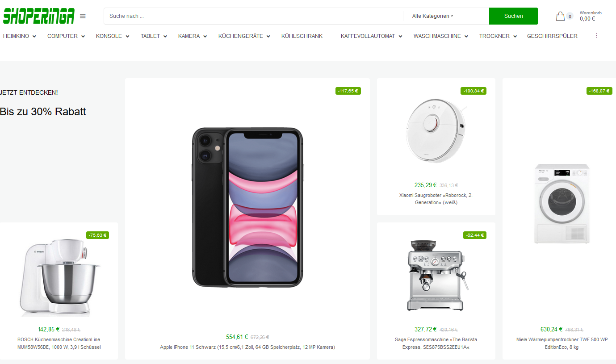The height and width of the screenshot is (364, 616).
Task: Click the -117,65 € discount badge
Action: click(348, 91)
